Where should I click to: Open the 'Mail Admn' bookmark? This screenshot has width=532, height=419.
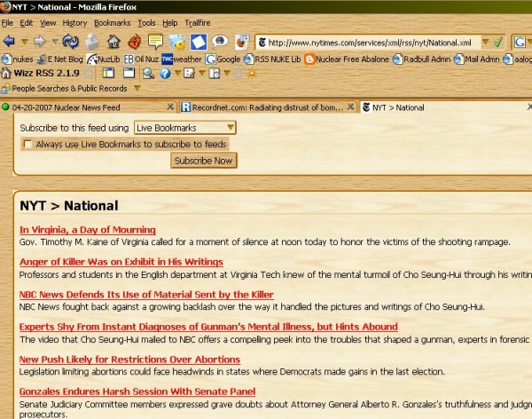click(476, 59)
